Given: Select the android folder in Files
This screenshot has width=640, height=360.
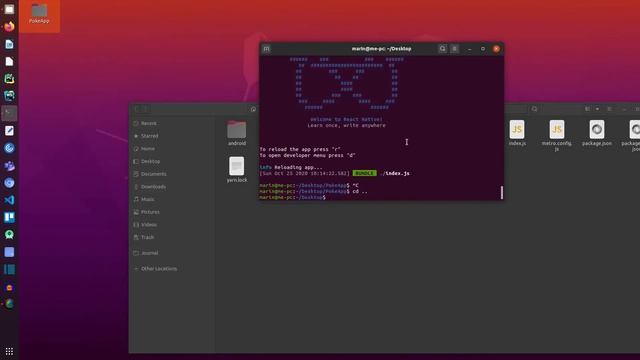Looking at the screenshot, I should pyautogui.click(x=237, y=133).
